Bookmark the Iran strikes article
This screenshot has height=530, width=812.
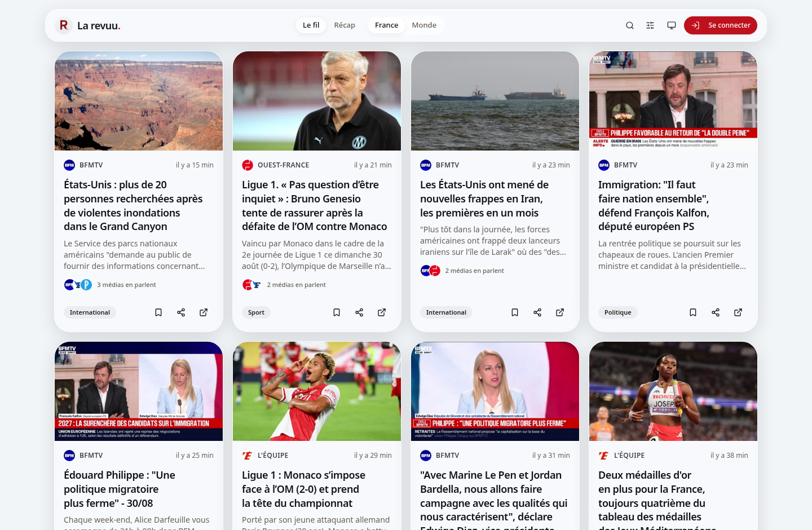point(515,312)
